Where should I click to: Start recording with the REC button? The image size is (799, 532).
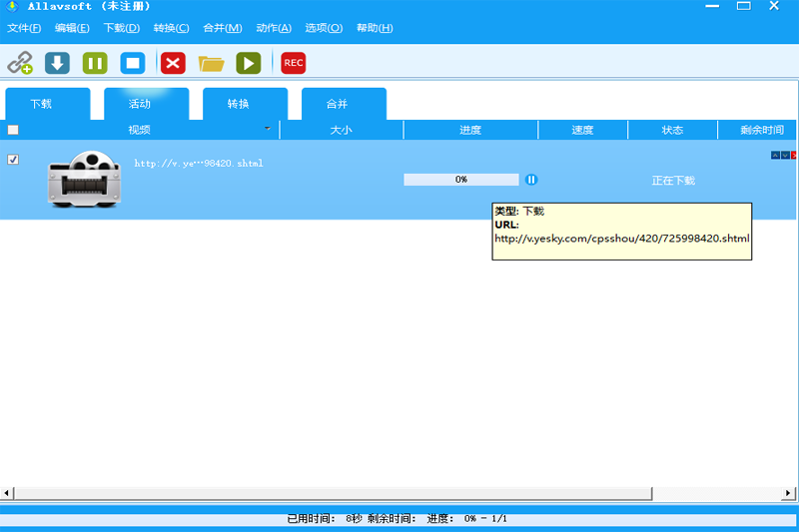pos(293,63)
